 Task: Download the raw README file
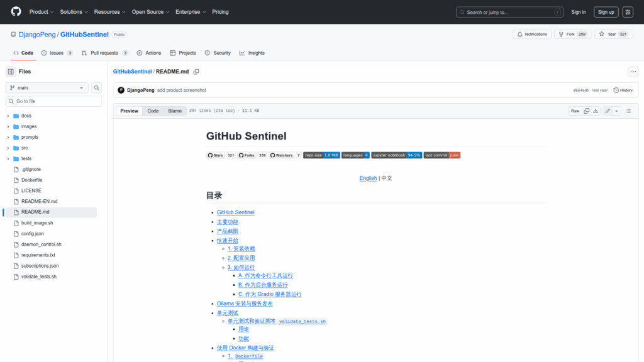(596, 111)
